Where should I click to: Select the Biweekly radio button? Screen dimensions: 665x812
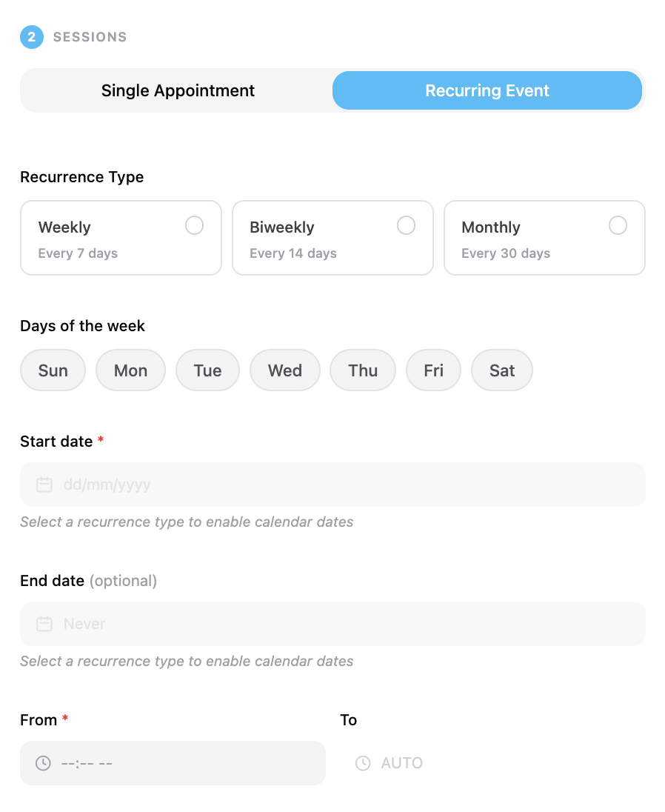pyautogui.click(x=407, y=225)
